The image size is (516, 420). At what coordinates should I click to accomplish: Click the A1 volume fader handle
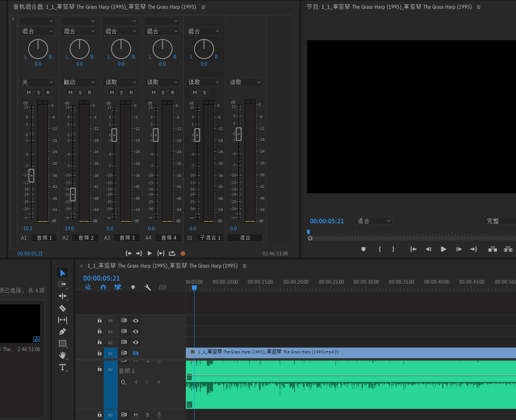click(31, 175)
